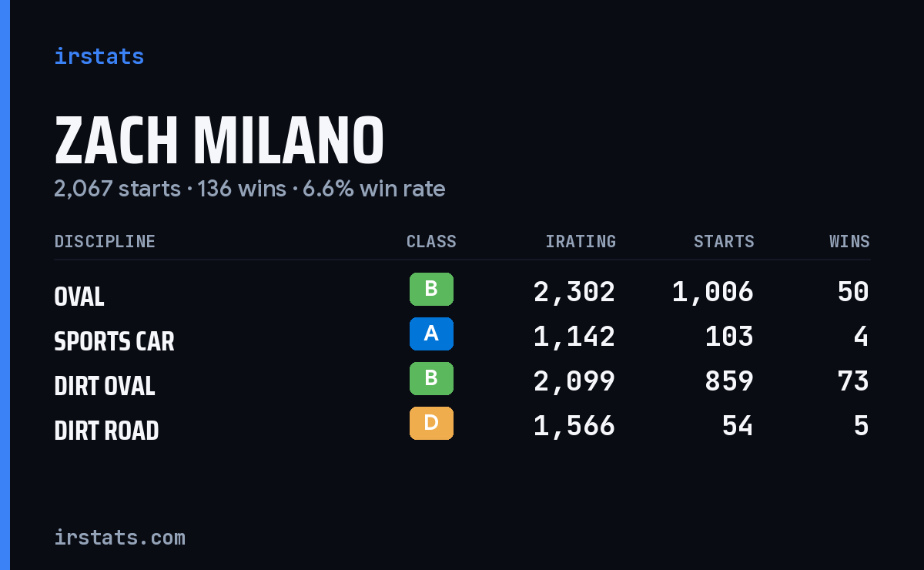The width and height of the screenshot is (924, 570).
Task: Click the Oval starts value 1,006
Action: [713, 292]
